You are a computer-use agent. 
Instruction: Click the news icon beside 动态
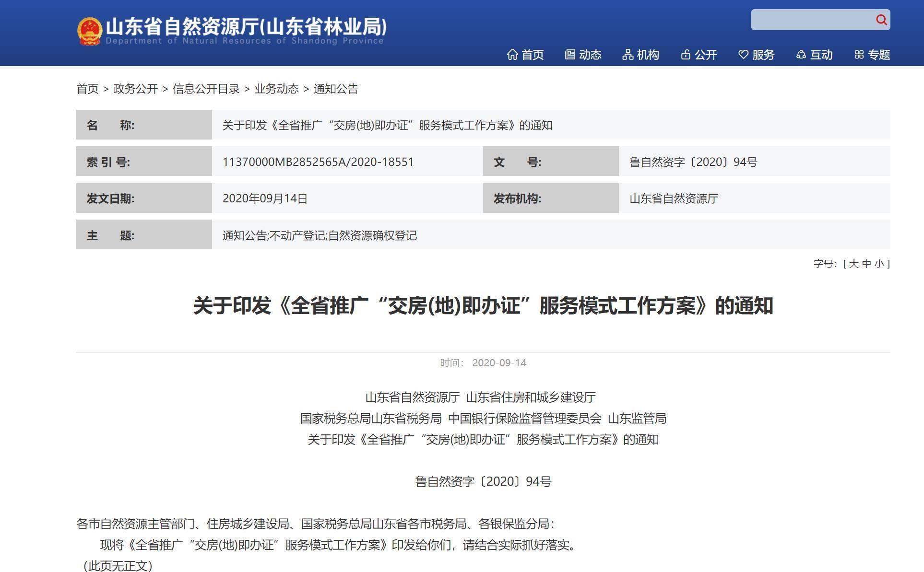coord(570,55)
